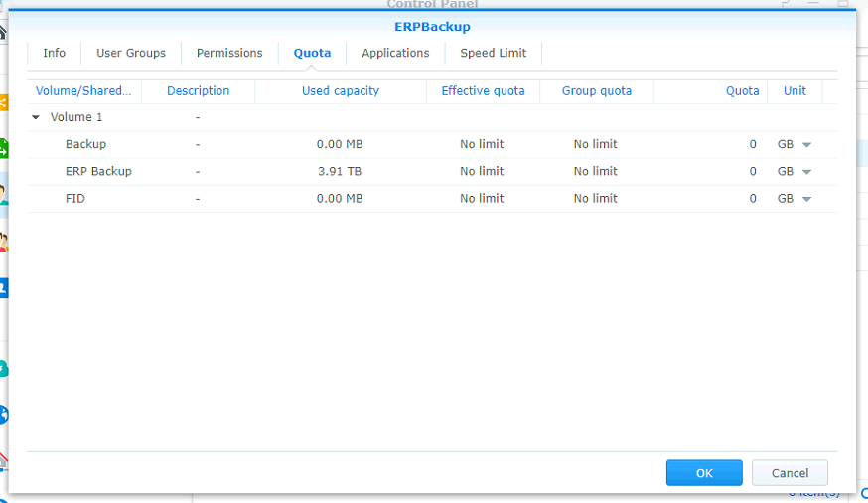Click the Cancel button
This screenshot has width=868, height=503.
tap(790, 473)
